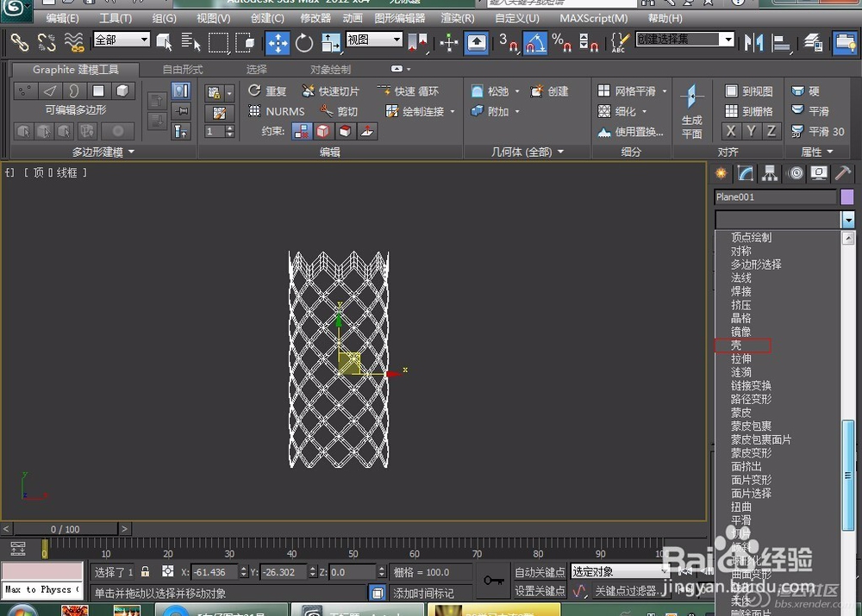The width and height of the screenshot is (862, 616).
Task: Open the Motion panel wheel icon
Action: click(795, 173)
